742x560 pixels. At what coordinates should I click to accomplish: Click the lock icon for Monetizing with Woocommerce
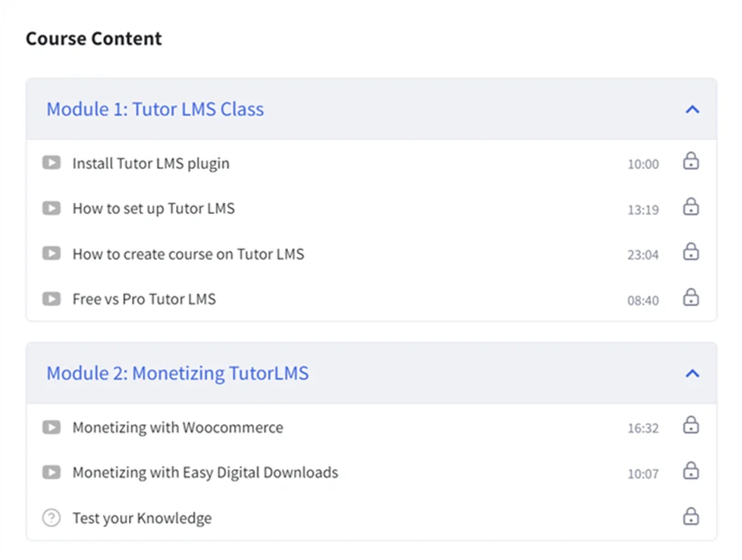(690, 425)
